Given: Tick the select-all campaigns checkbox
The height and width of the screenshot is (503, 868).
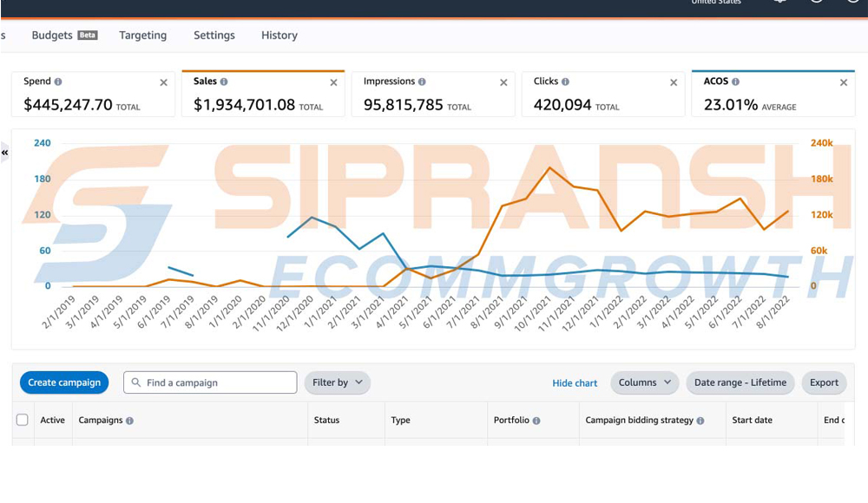Looking at the screenshot, I should tap(23, 420).
